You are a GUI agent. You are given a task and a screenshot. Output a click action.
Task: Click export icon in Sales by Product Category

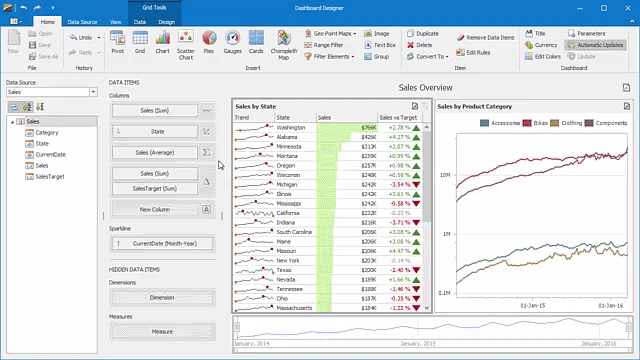click(627, 106)
